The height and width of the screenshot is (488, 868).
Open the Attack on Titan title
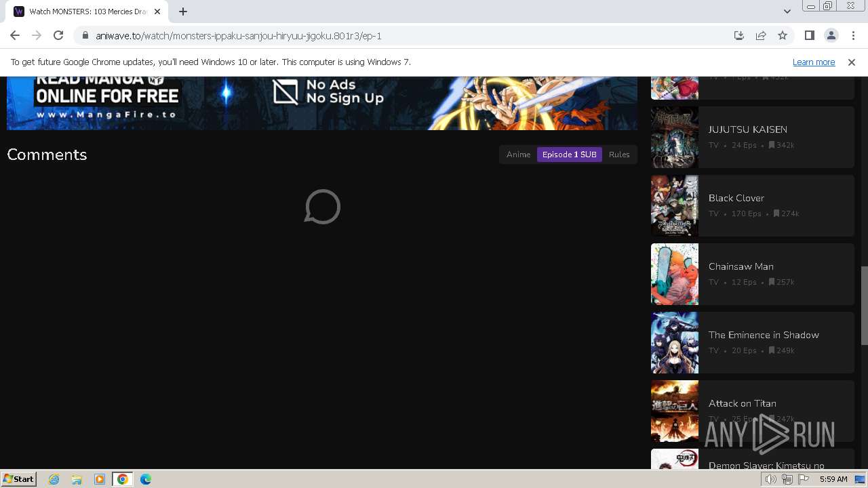[743, 403]
